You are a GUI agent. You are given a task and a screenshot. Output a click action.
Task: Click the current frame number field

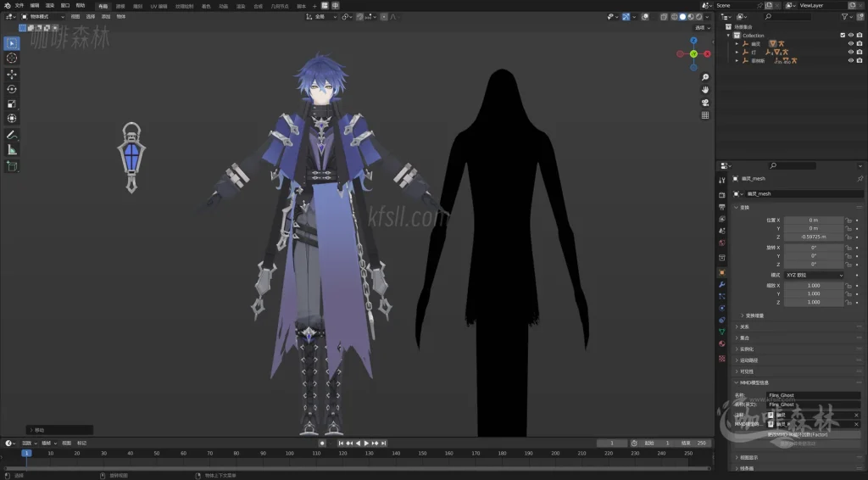click(x=612, y=444)
